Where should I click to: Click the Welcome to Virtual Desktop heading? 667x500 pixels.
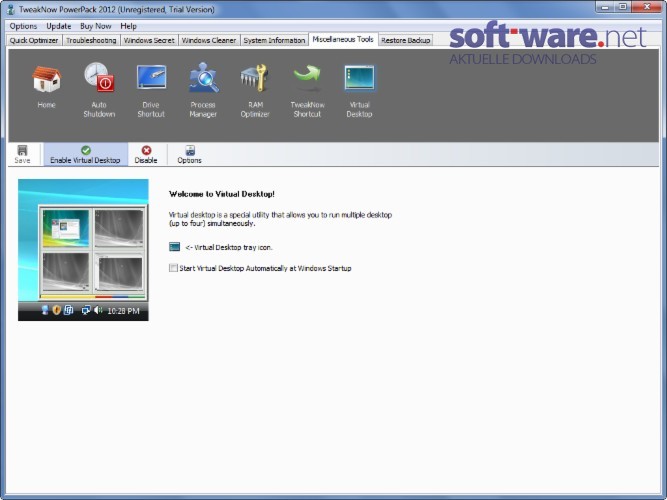click(222, 194)
